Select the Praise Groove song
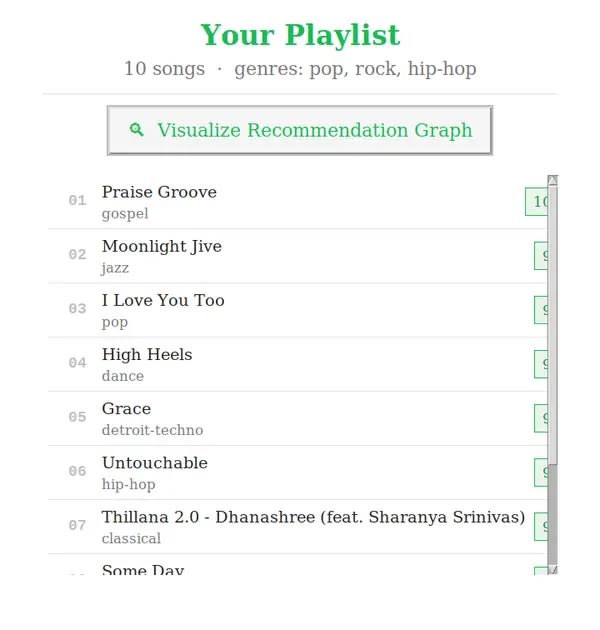 click(298, 202)
